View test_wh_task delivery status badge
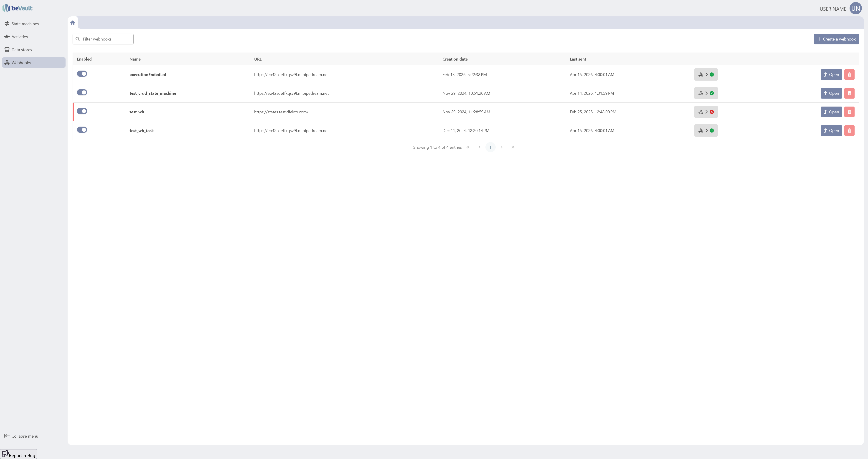 coord(706,131)
